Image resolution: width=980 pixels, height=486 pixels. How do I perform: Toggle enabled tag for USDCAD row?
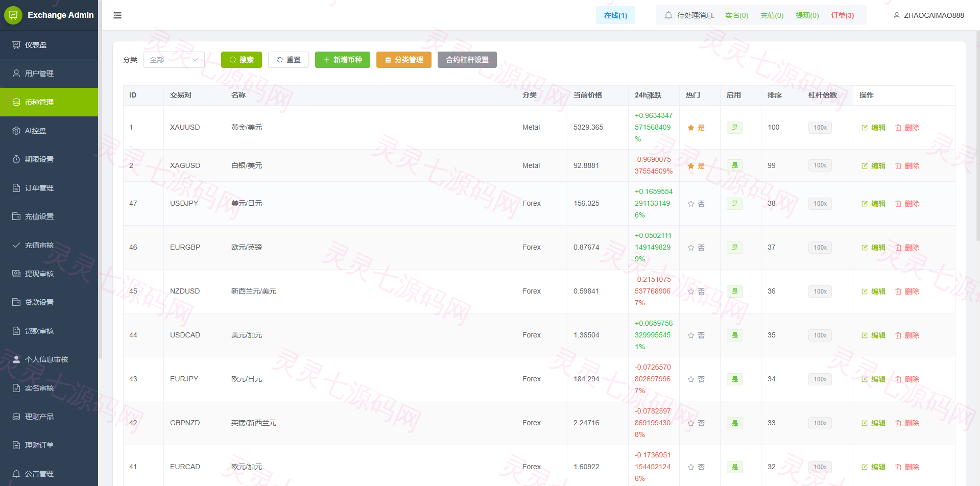coord(734,335)
